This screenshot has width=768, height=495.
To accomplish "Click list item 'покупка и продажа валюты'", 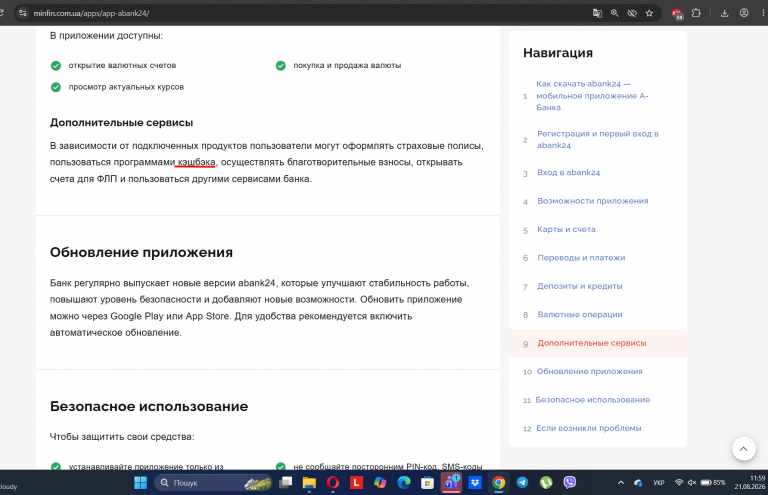I will click(347, 65).
